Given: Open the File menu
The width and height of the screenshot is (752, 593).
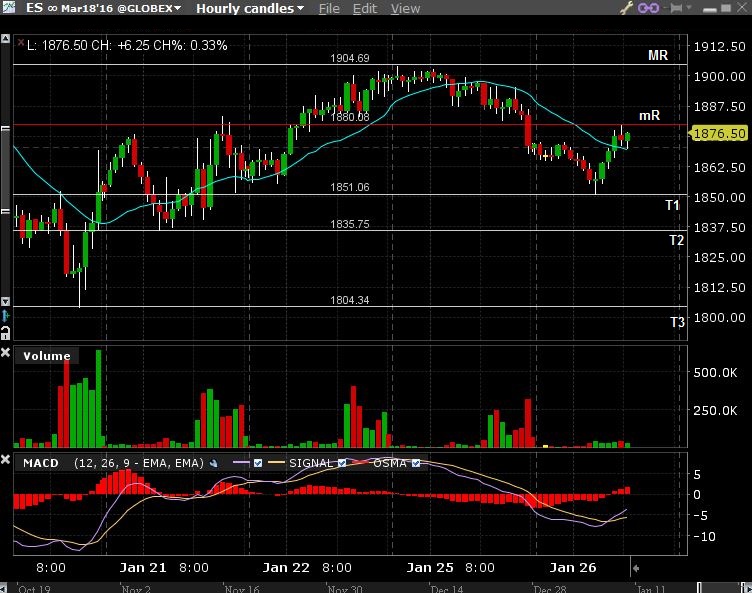Looking at the screenshot, I should (x=329, y=9).
